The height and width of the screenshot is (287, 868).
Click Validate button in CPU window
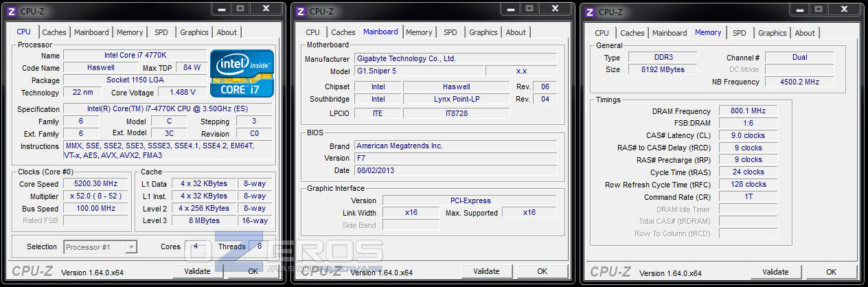click(x=198, y=271)
